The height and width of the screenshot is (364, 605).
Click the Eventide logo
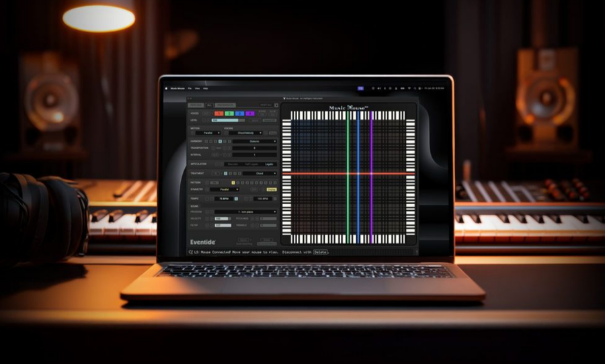(202, 242)
